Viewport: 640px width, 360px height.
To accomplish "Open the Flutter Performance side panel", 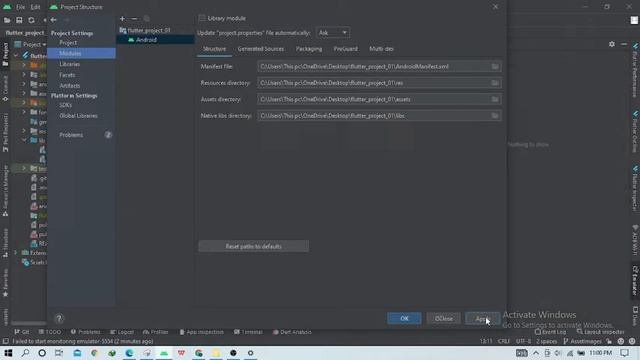I will coord(635,70).
